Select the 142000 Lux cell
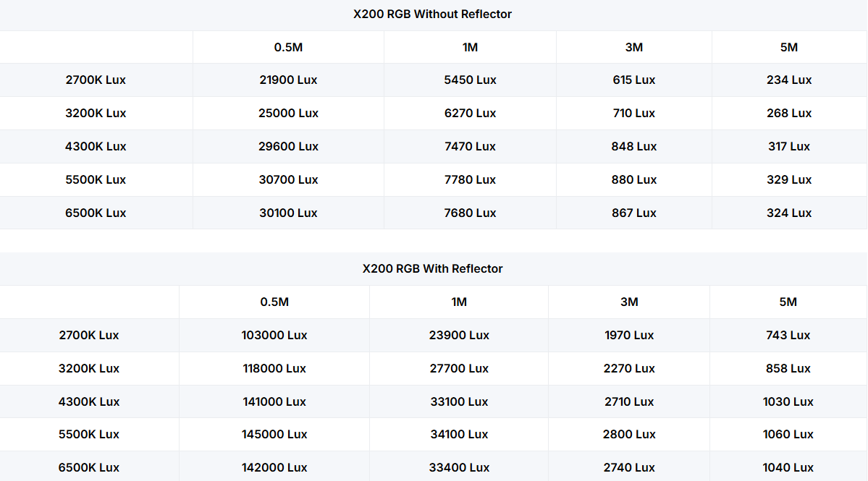The image size is (868, 481). click(274, 467)
